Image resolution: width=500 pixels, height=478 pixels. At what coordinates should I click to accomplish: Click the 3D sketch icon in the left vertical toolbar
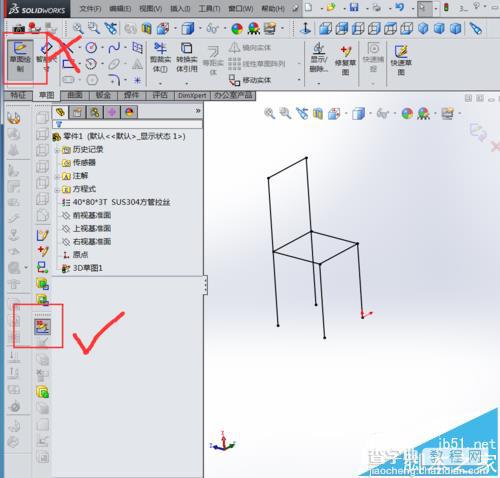(x=43, y=327)
